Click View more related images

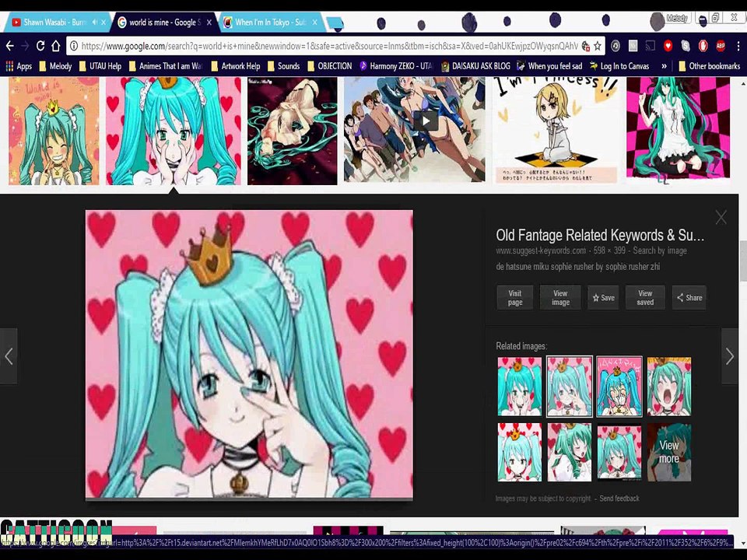click(669, 452)
